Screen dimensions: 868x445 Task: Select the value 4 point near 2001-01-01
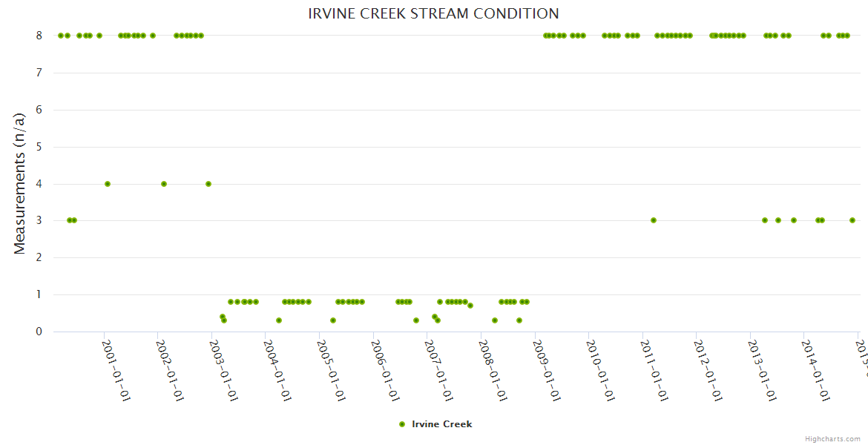tap(108, 184)
